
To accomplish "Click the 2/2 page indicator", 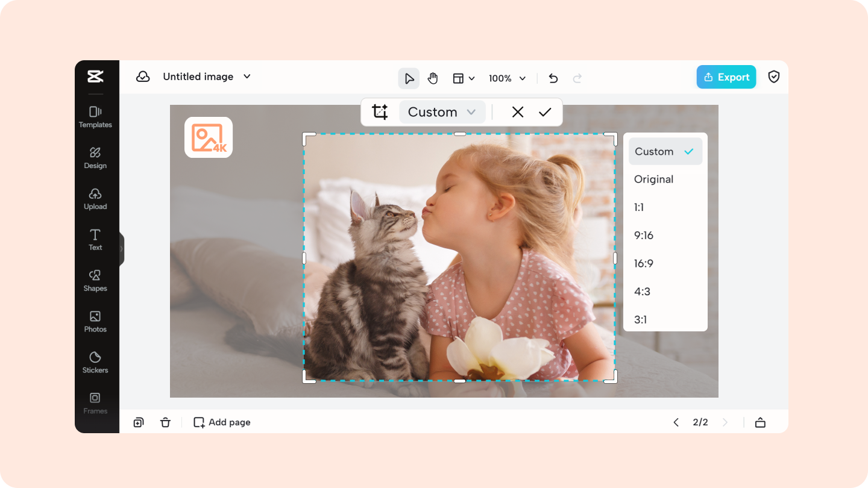I will 700,422.
